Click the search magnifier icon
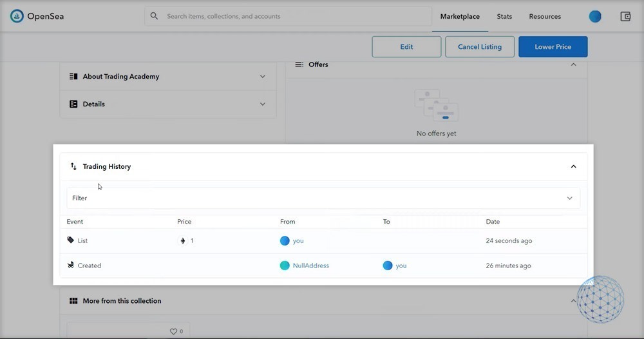The height and width of the screenshot is (339, 644). 154,16
